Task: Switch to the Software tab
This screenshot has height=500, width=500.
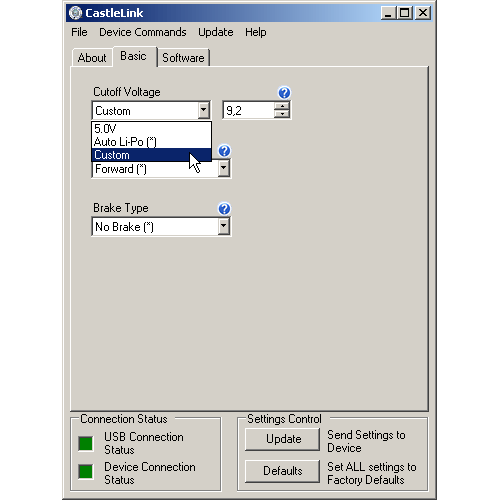Action: pos(183,58)
